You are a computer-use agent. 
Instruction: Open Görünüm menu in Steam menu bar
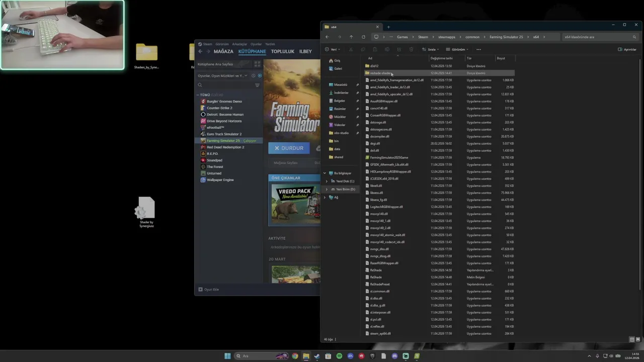pos(222,44)
